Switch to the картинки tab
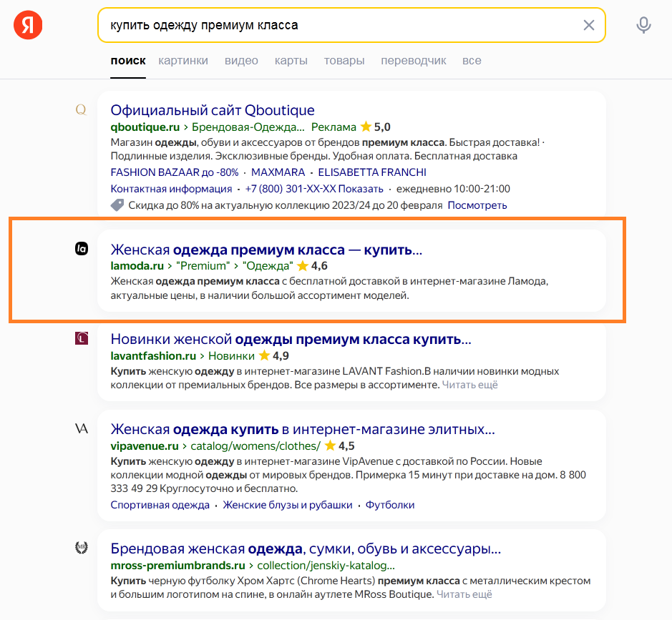The height and width of the screenshot is (620, 672). coord(183,61)
